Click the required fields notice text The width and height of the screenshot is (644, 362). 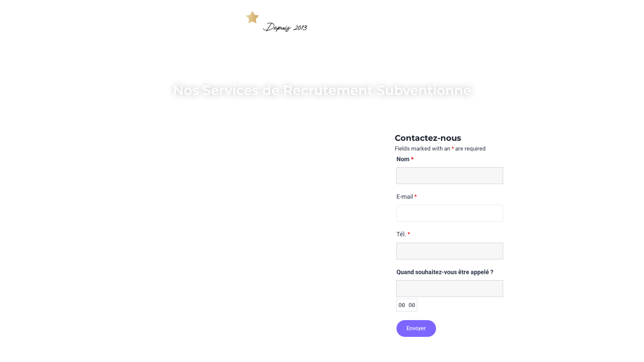440,148
